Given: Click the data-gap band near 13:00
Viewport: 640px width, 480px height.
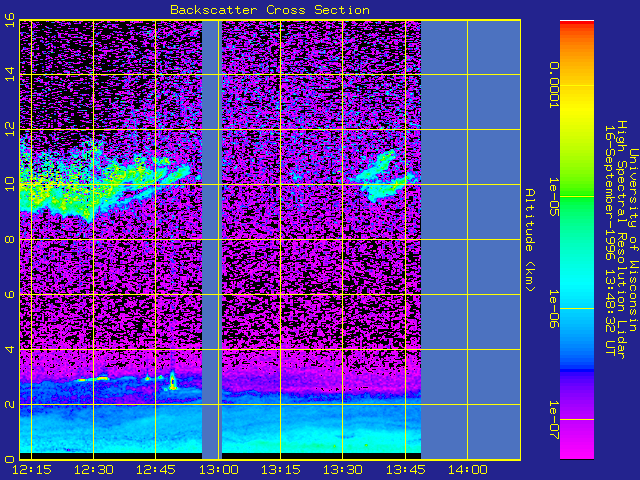Looking at the screenshot, I should click(212, 240).
